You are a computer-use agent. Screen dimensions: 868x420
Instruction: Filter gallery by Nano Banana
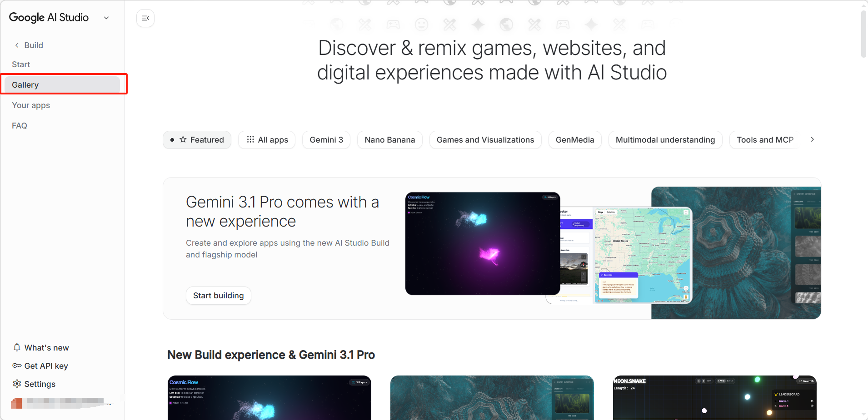pos(390,140)
